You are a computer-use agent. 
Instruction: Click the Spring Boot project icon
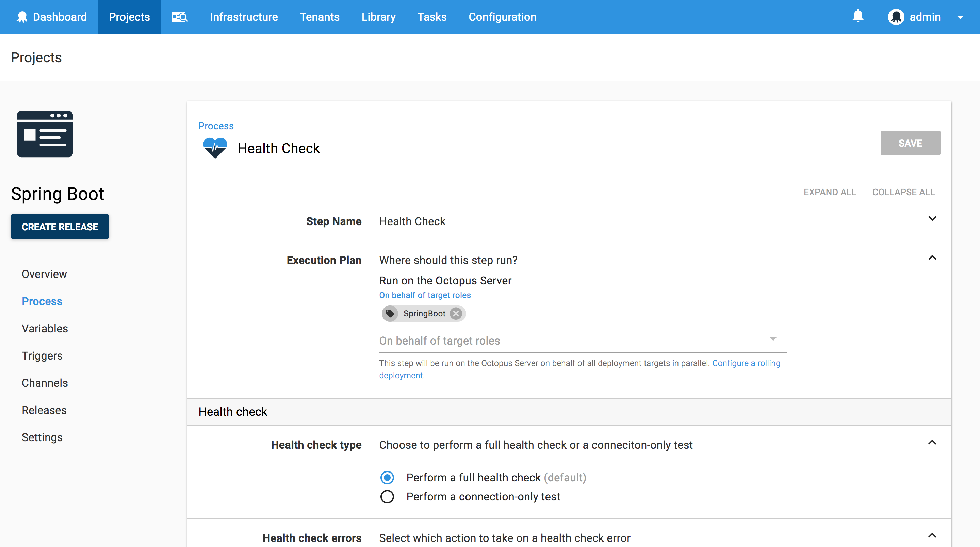click(x=45, y=134)
